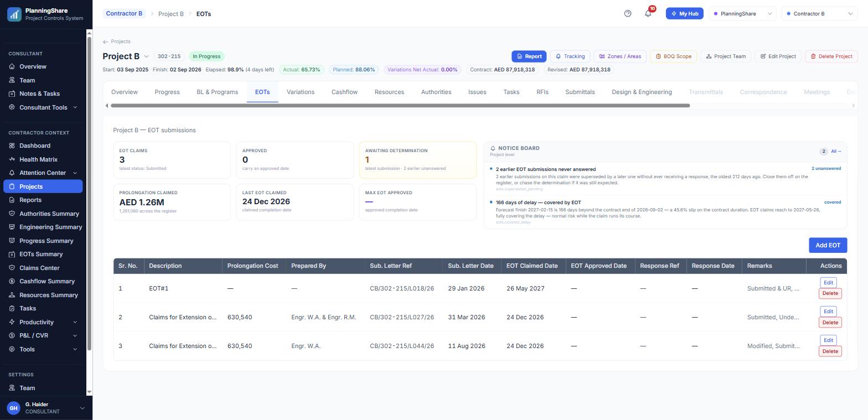868x420 pixels.
Task: Click the Claims Center sidebar icon
Action: tap(12, 268)
